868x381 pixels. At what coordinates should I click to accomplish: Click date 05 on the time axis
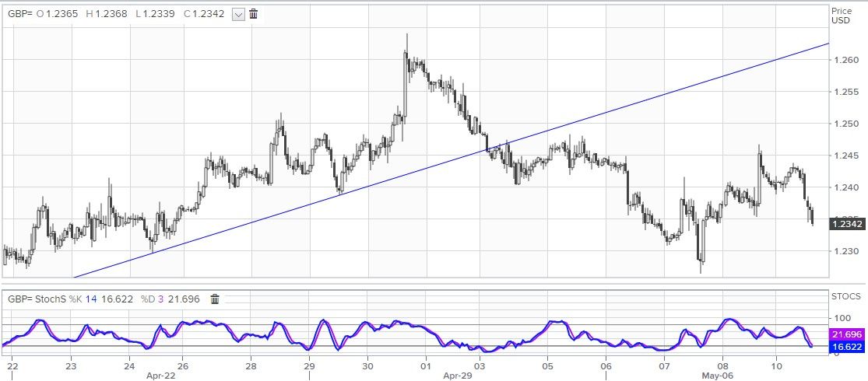coord(547,365)
